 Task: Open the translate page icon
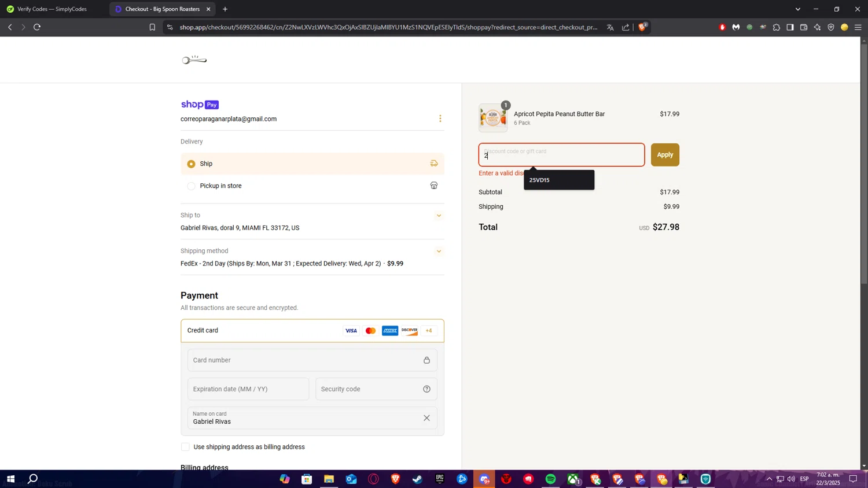[610, 27]
